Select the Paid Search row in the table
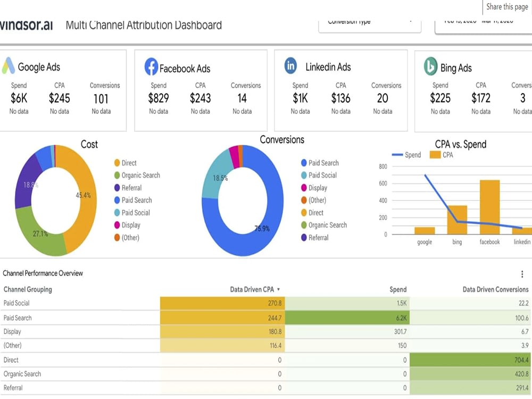Screen dimensions: 532x399 pos(53,318)
